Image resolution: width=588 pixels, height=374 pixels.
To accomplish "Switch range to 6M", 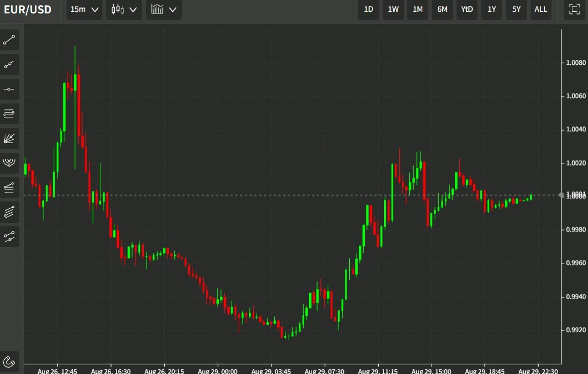I will click(442, 9).
